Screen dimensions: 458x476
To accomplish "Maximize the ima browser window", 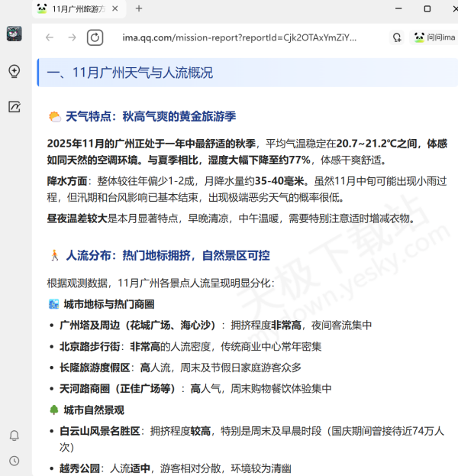I will [x=427, y=8].
